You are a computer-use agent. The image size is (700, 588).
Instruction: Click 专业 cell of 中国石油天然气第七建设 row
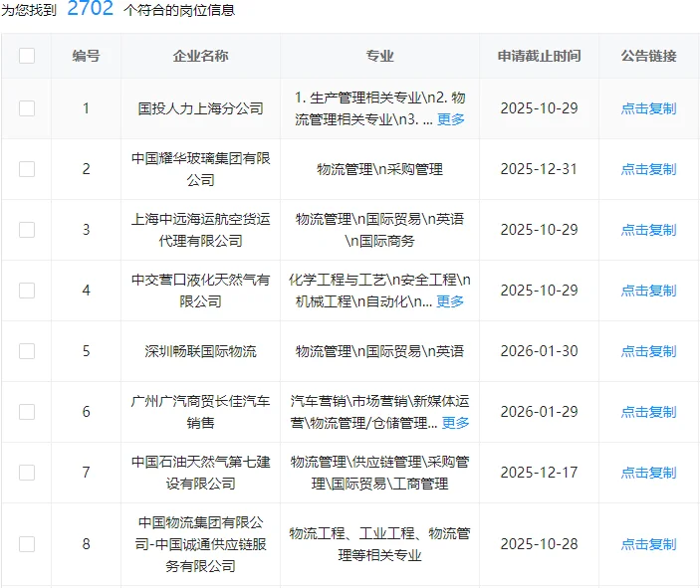[380, 473]
